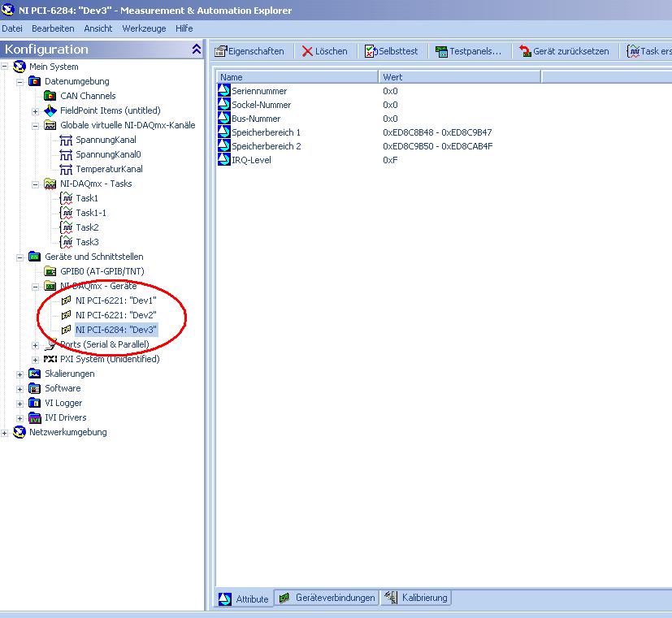Click the PXI System icon
This screenshot has width=672, height=618.
[50, 359]
